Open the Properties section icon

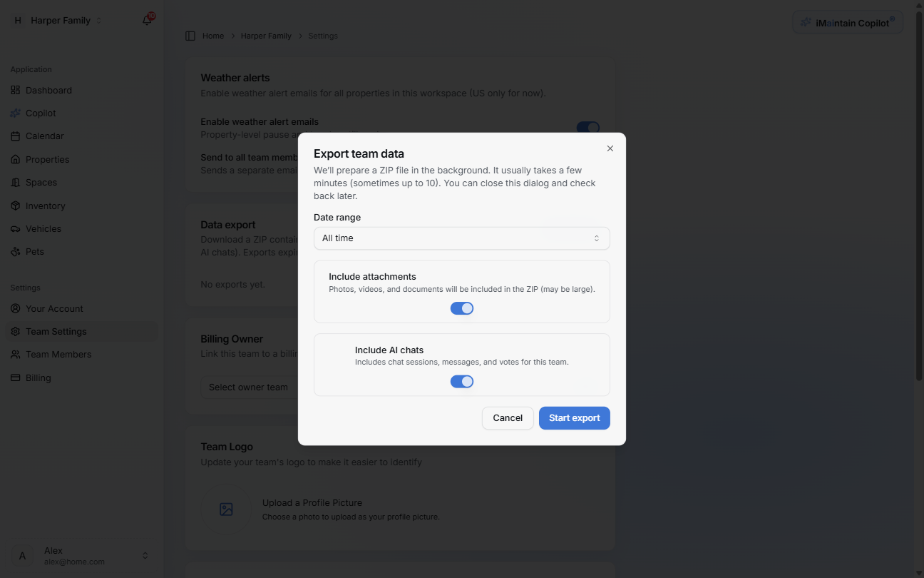click(15, 158)
